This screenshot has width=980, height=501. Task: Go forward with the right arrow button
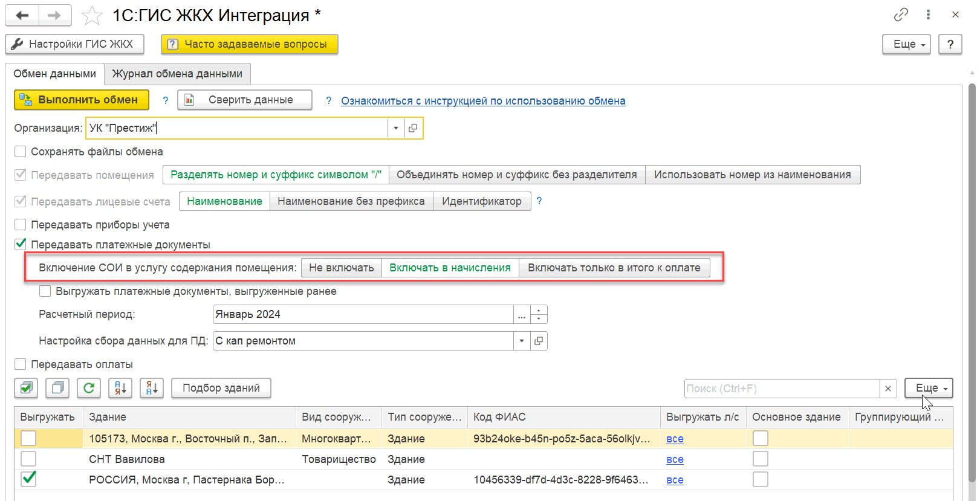point(55,15)
